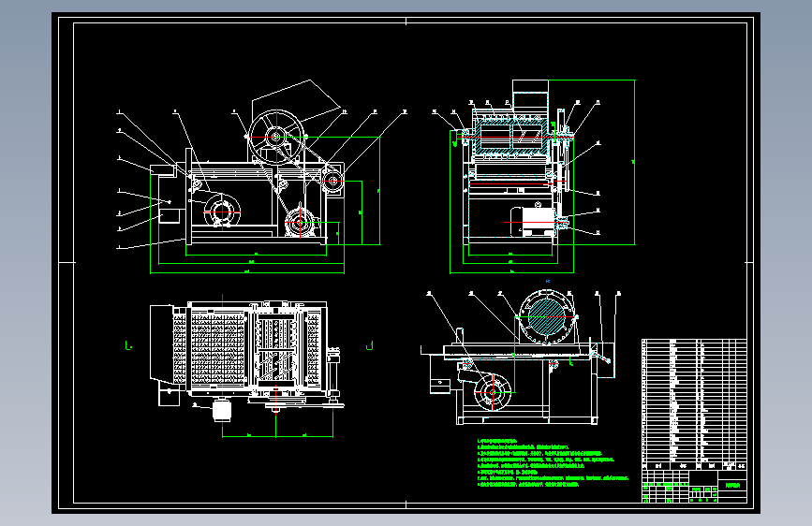Click the title block at bottom-right corner
Viewport: 812px width, 526px height.
click(694, 486)
